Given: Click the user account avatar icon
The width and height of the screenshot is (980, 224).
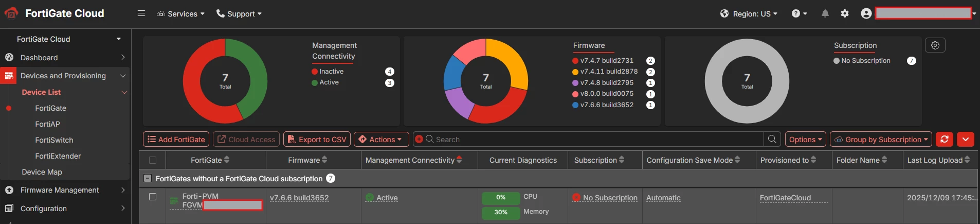Looking at the screenshot, I should [866, 14].
